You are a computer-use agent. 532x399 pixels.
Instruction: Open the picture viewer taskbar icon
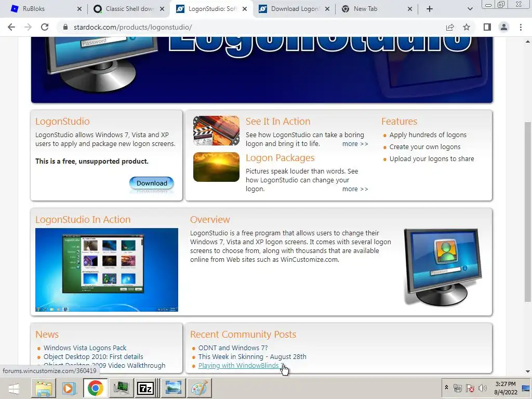174,388
